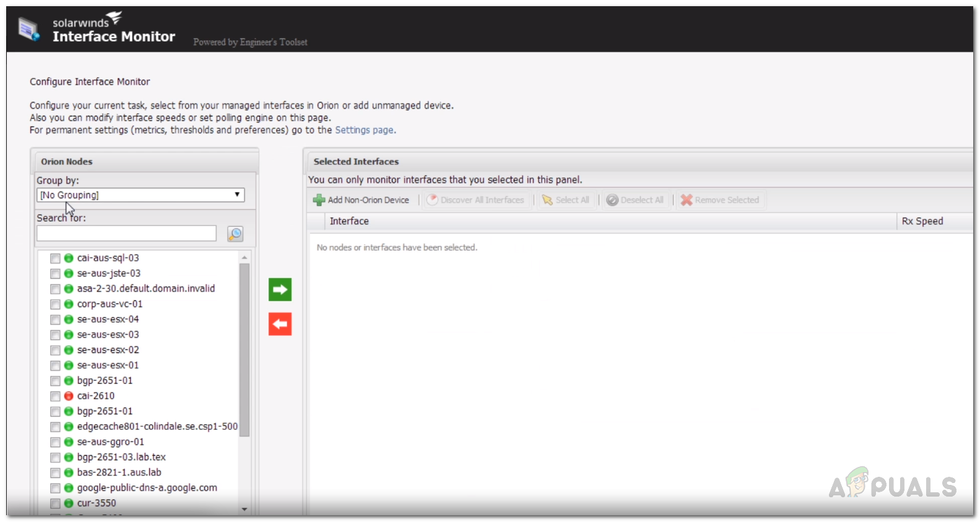Click the asa-2-30.default.domain.invalid node name
Screen dimensions: 980x522
click(146, 289)
